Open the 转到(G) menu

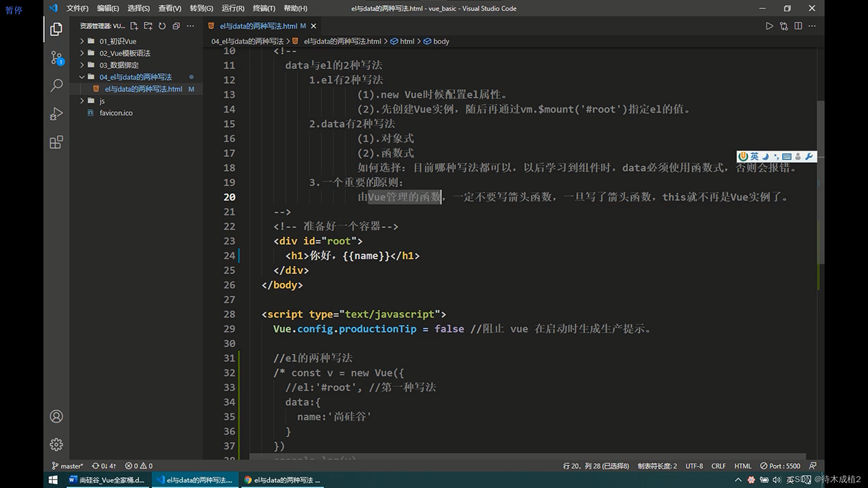[201, 8]
